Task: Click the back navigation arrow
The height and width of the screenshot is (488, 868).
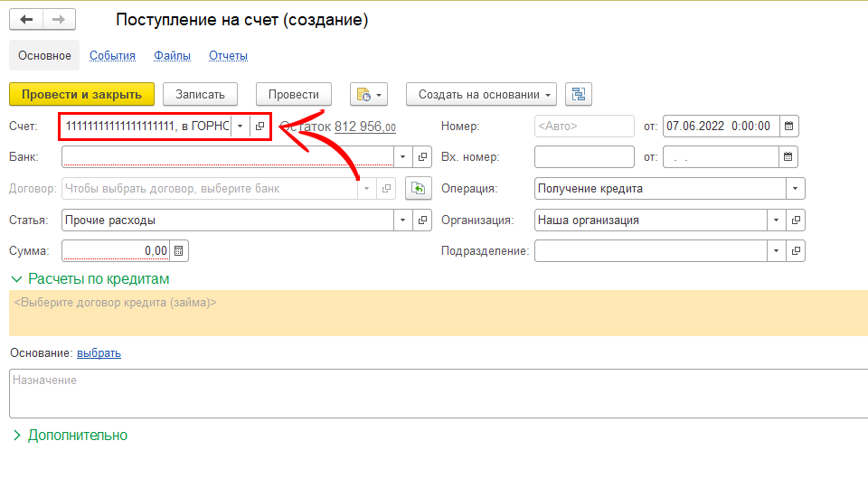Action: coord(26,20)
